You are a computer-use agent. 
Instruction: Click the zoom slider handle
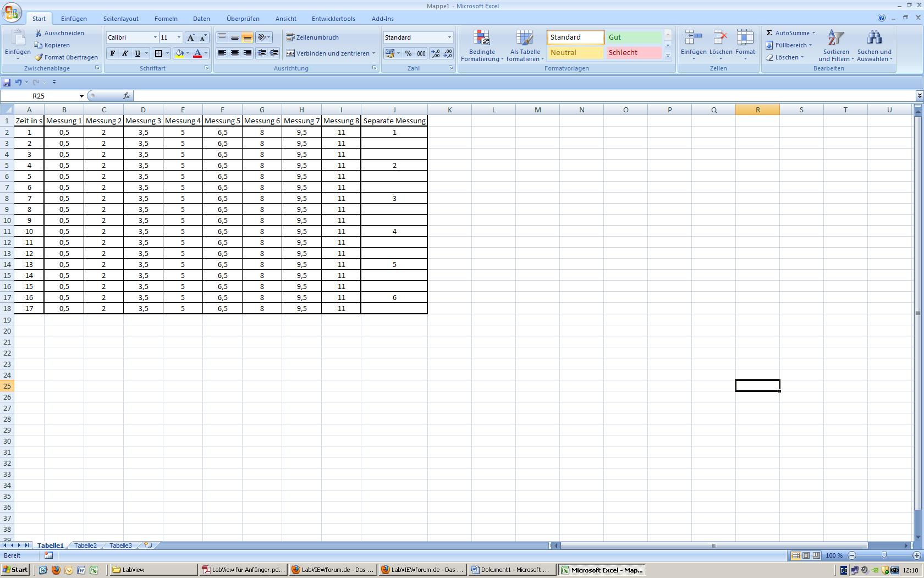pyautogui.click(x=884, y=556)
